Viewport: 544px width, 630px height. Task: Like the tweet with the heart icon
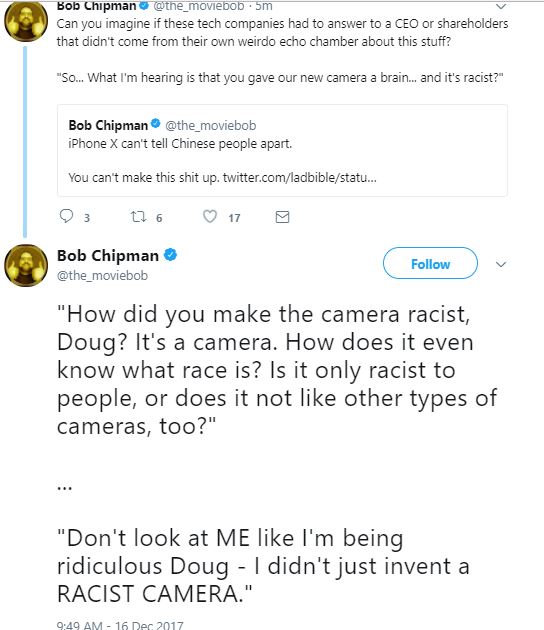pos(210,217)
